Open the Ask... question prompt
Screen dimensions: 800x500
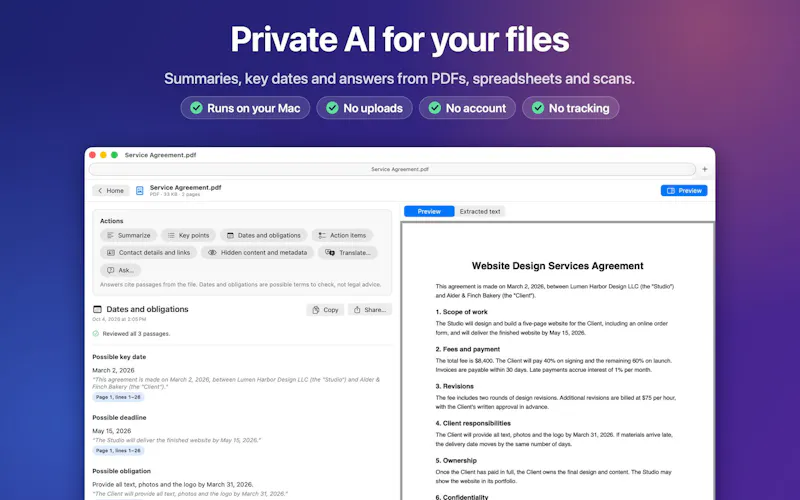[x=120, y=270]
